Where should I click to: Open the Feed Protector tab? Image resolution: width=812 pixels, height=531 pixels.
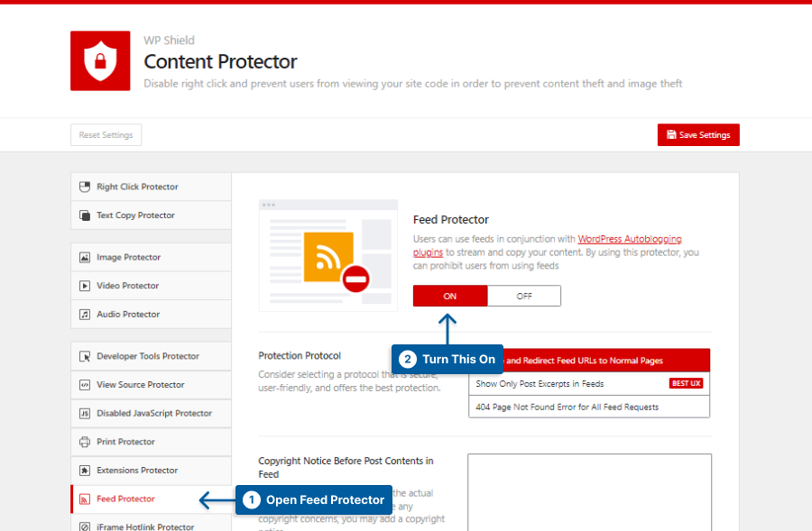coord(152,499)
